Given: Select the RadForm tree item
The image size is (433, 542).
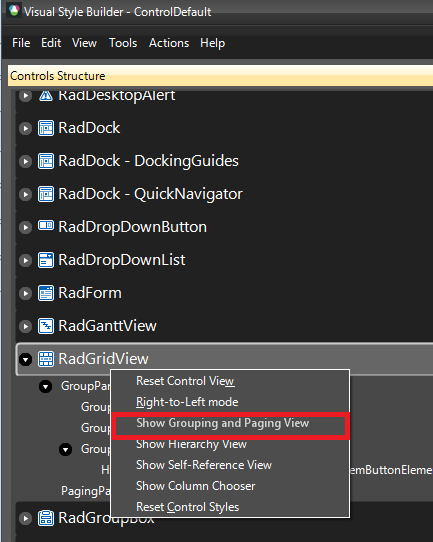Looking at the screenshot, I should [x=225, y=293].
